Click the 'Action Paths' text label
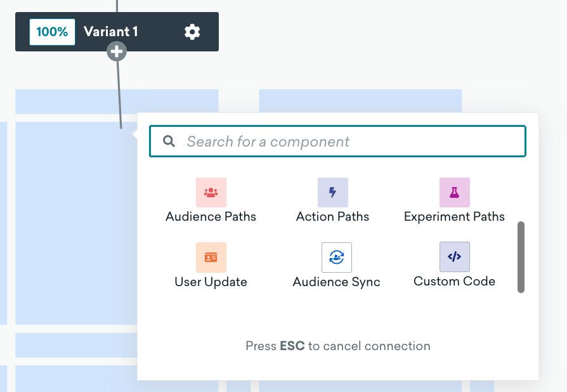This screenshot has height=392, width=567. [x=332, y=216]
